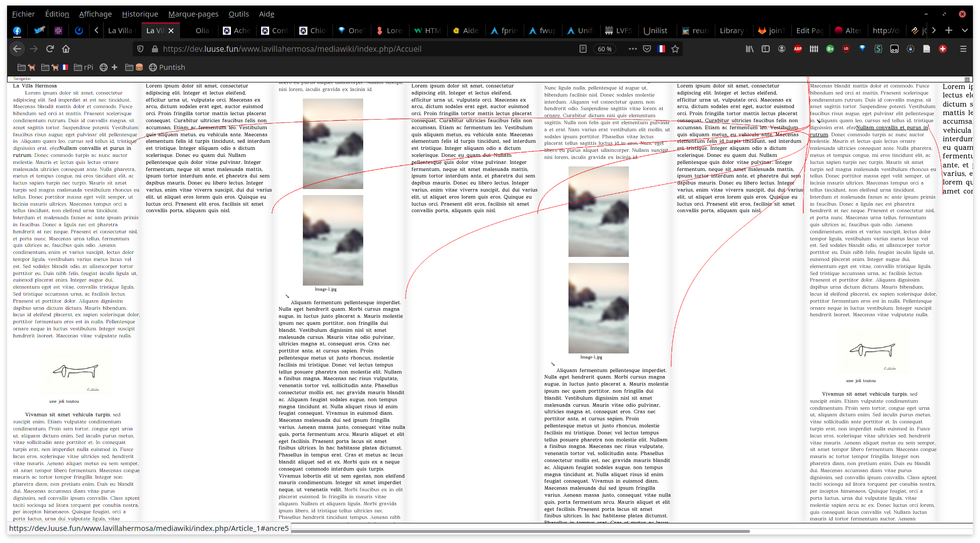
Task: Switch to the Unilist tab
Action: point(655,31)
